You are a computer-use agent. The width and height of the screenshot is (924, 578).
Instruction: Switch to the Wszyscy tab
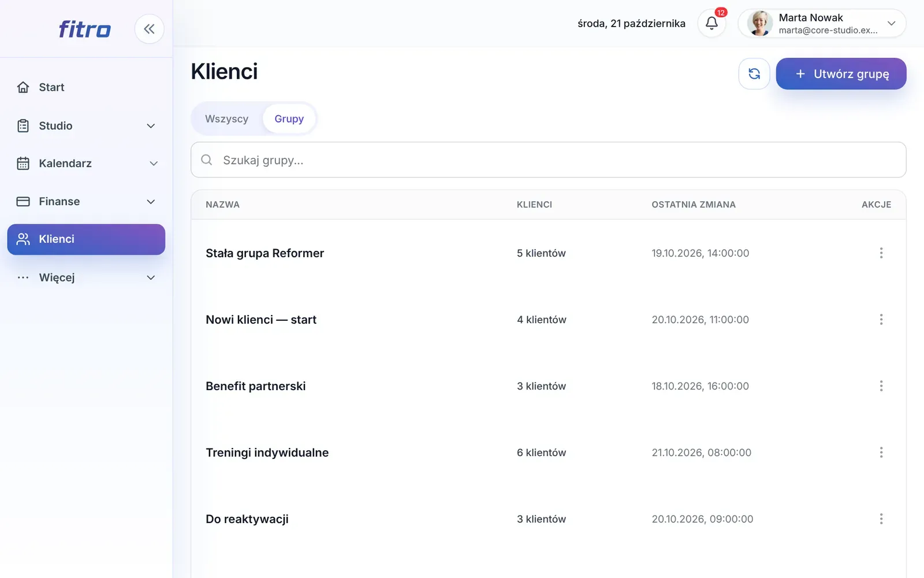click(x=226, y=118)
